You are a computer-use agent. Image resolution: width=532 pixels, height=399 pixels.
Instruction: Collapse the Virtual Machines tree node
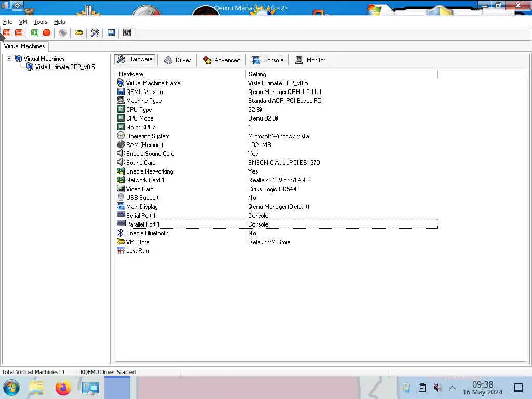click(x=9, y=58)
